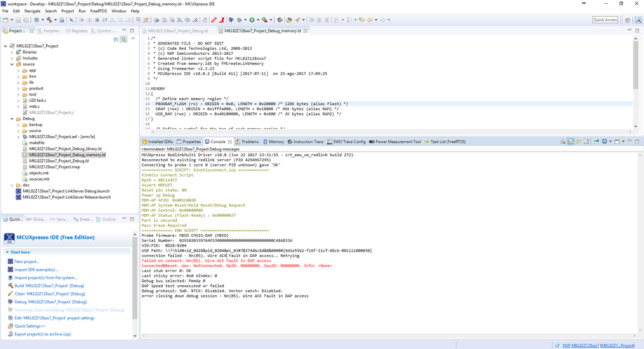The image size is (644, 349).
Task: Click the green Run toolbar icon
Action: click(252, 20)
